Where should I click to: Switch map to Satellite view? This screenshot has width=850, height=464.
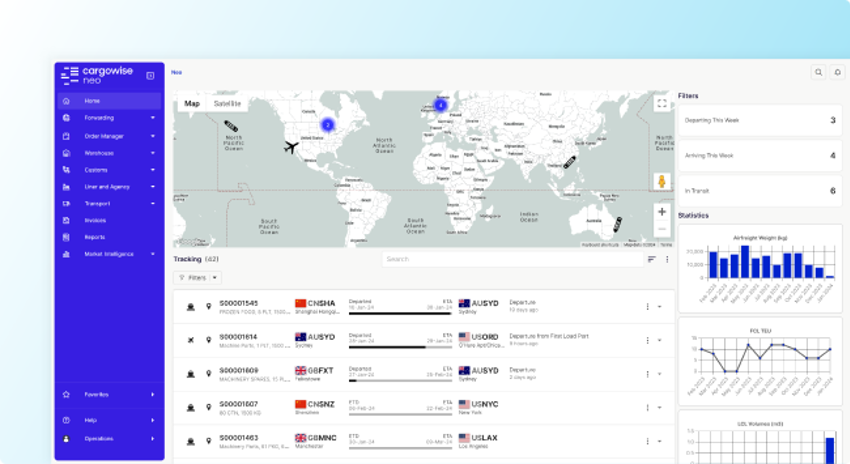(227, 103)
